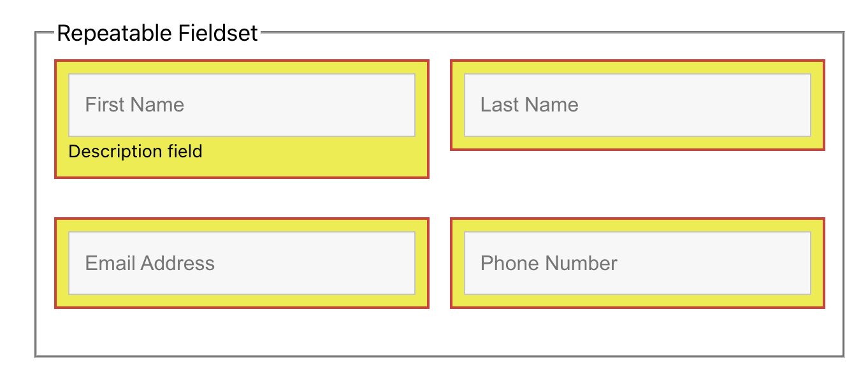Click yellow border area above Last Name input
The image size is (868, 372).
click(x=637, y=68)
